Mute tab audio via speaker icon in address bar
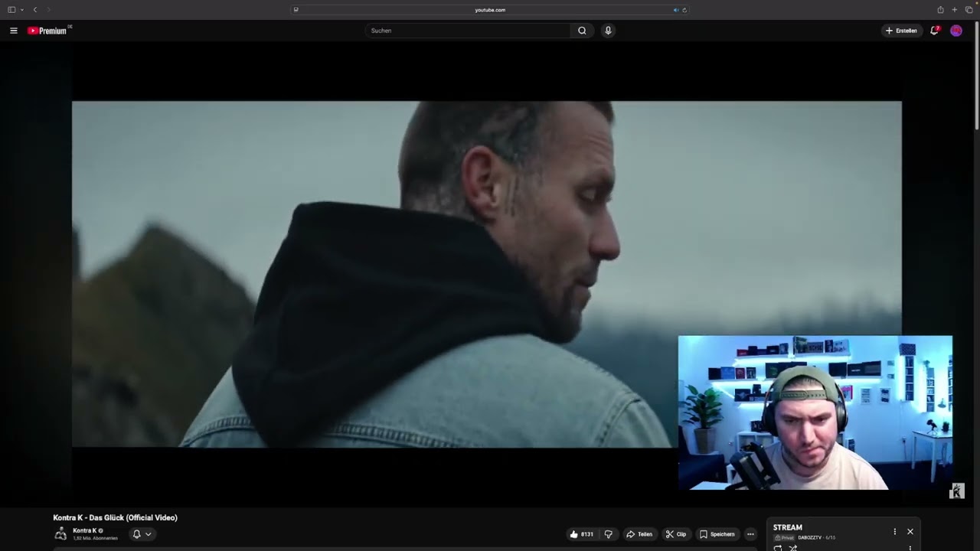980x551 pixels. [x=675, y=10]
